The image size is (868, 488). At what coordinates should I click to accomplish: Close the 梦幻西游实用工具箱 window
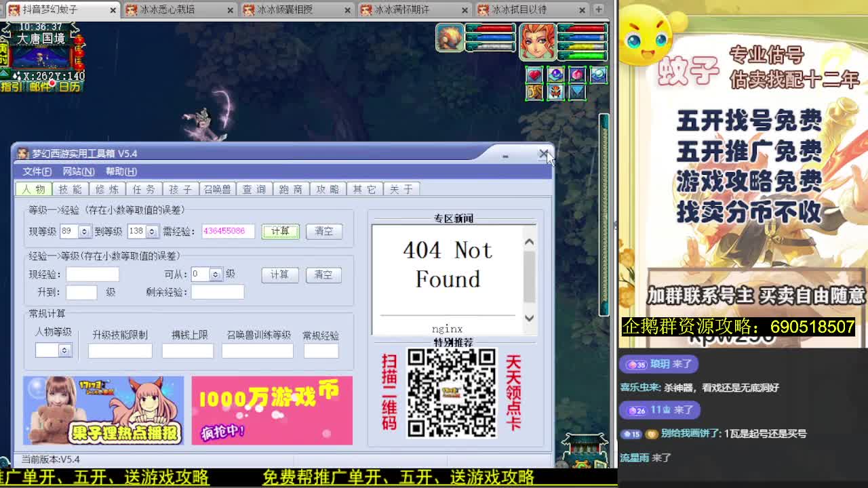pos(544,155)
